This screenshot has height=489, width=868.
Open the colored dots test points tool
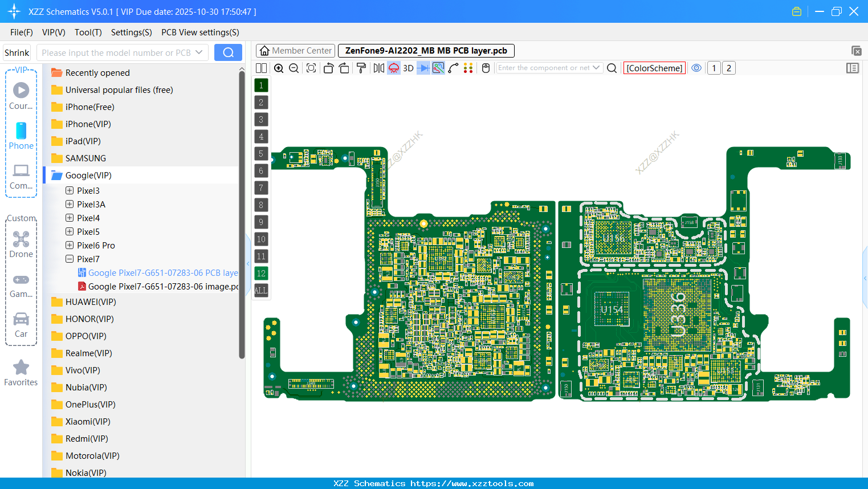pyautogui.click(x=468, y=68)
